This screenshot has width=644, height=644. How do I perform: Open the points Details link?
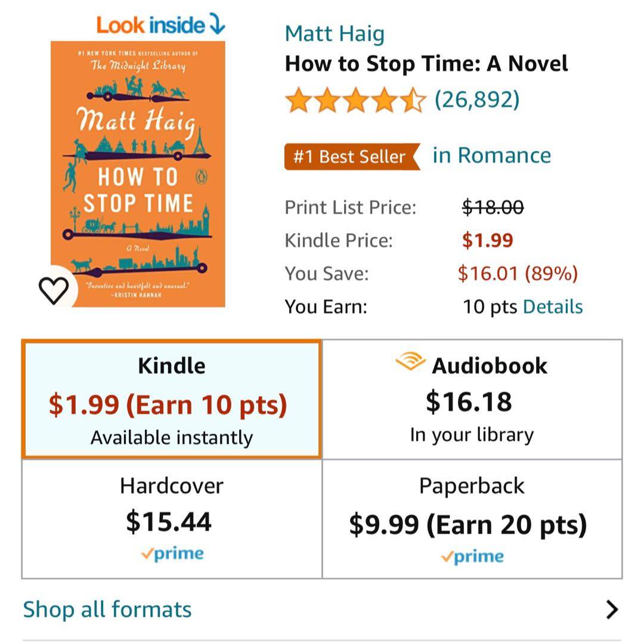(553, 306)
